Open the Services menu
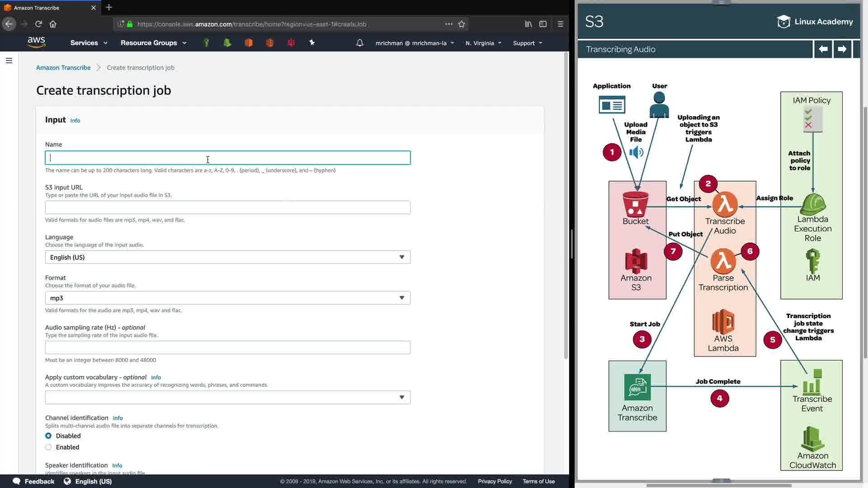 coord(89,43)
